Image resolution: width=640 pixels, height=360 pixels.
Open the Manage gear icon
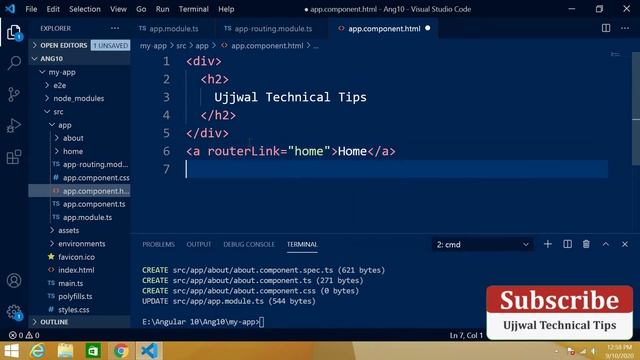[14, 312]
